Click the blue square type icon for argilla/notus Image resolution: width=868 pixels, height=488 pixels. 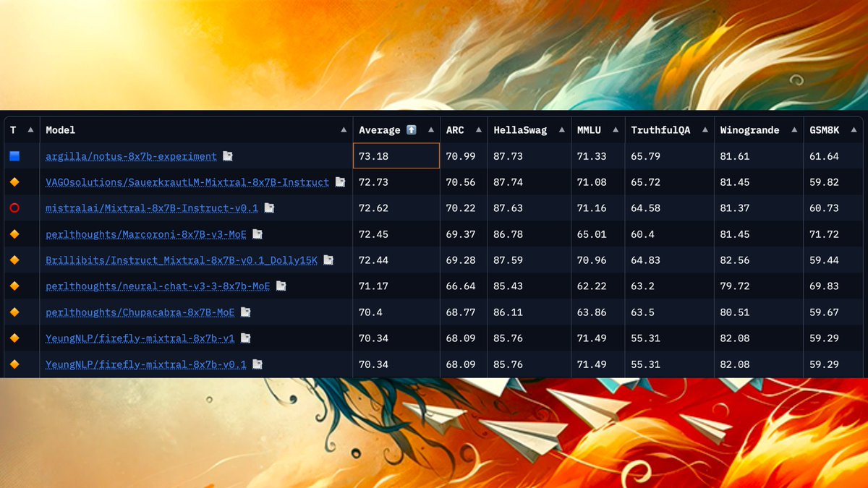pyautogui.click(x=14, y=156)
